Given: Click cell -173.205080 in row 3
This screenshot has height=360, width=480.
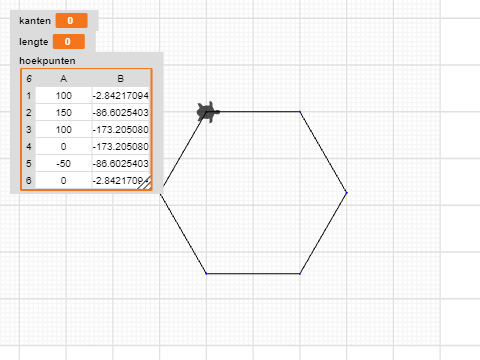Looking at the screenshot, I should [x=121, y=130].
